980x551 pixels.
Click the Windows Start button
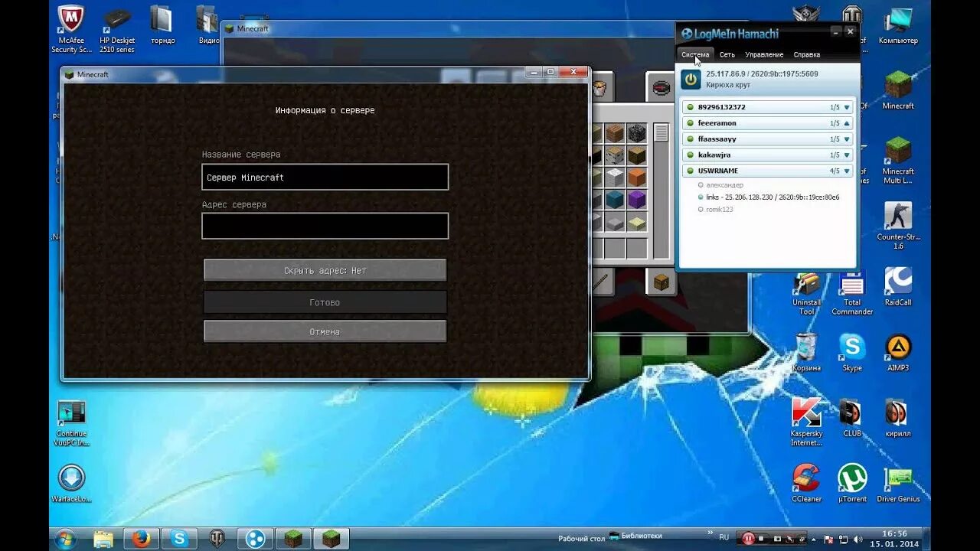tap(64, 539)
